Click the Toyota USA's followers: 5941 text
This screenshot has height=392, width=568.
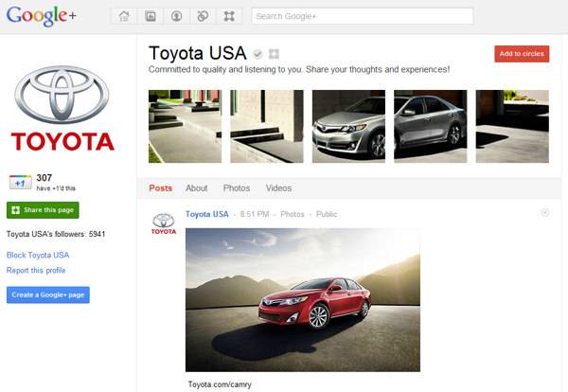tap(56, 234)
